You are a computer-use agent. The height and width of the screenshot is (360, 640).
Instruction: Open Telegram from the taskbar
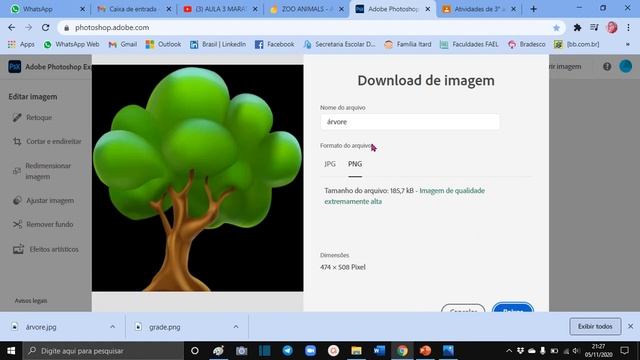pyautogui.click(x=287, y=351)
